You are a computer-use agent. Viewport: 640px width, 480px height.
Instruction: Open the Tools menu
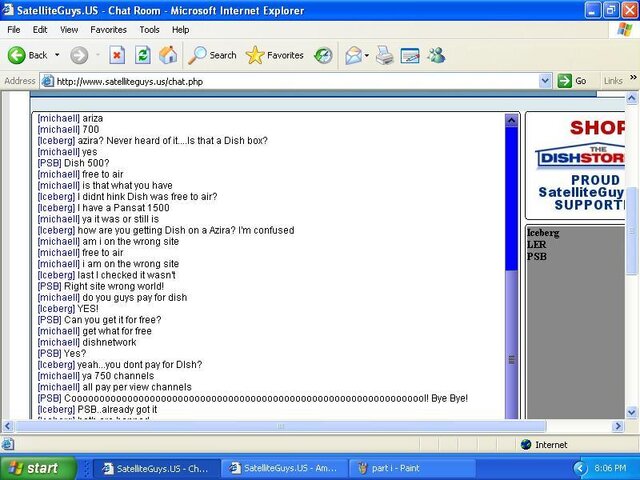[149, 30]
